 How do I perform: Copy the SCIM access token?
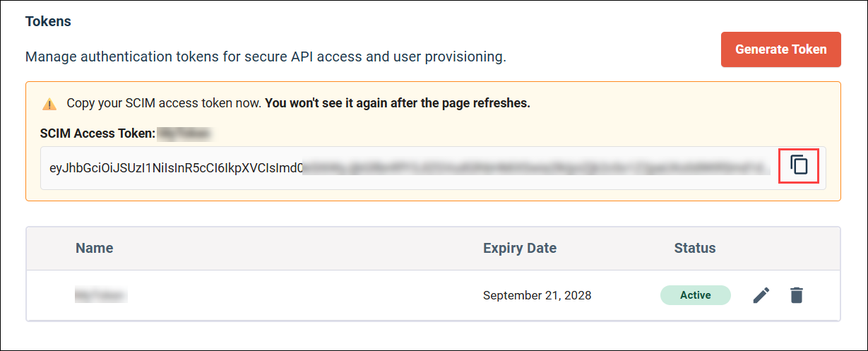(x=798, y=165)
